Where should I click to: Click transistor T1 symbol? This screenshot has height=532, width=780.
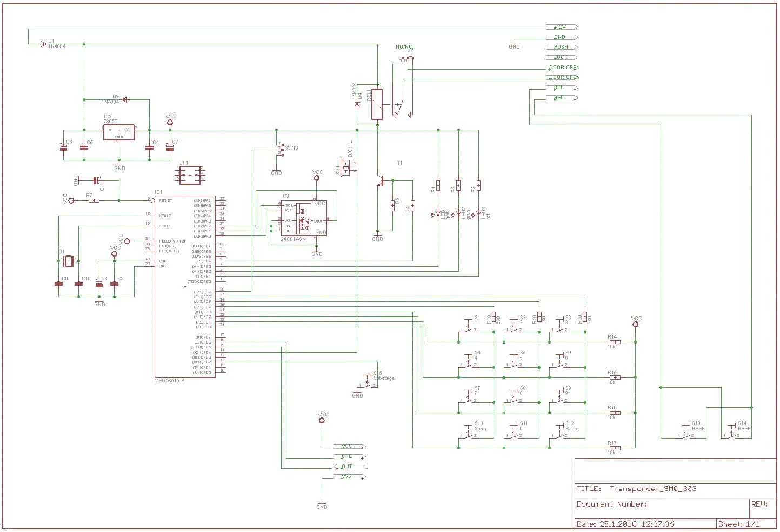(382, 181)
